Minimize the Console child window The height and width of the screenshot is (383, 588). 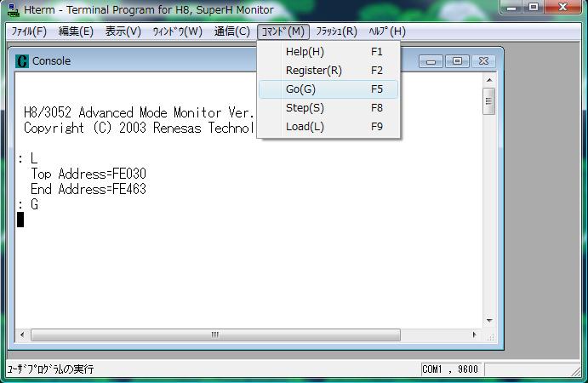432,61
